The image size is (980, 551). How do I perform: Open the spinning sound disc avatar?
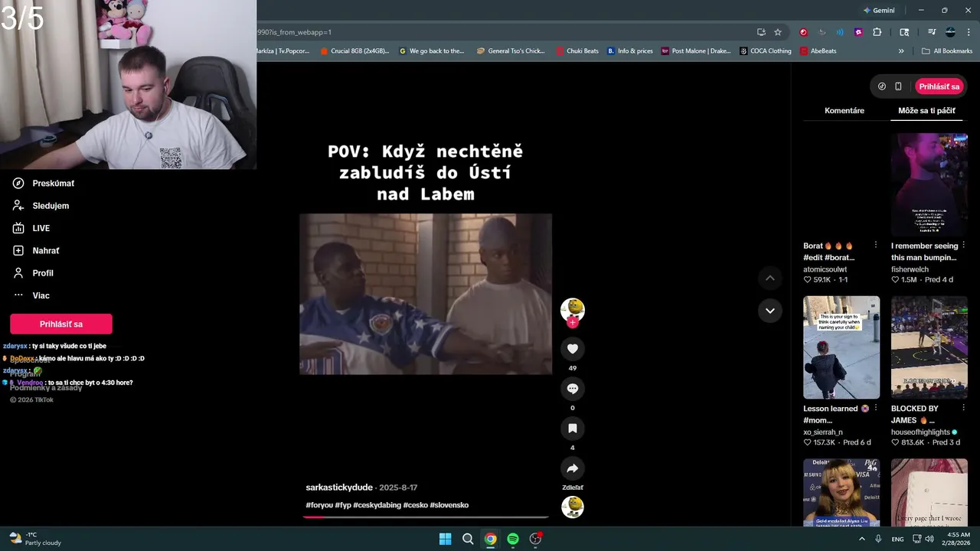pos(572,507)
